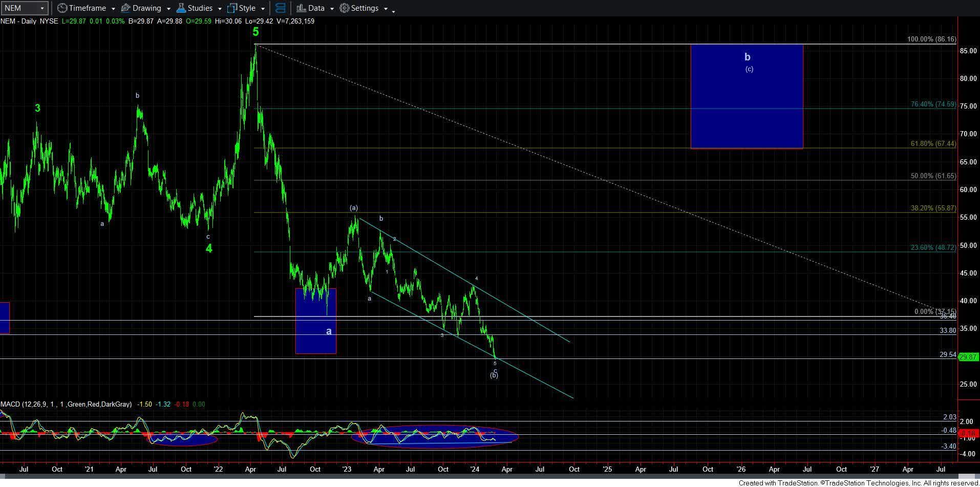Select the '23.60% (48.72)' Fibonacci label

[933, 247]
